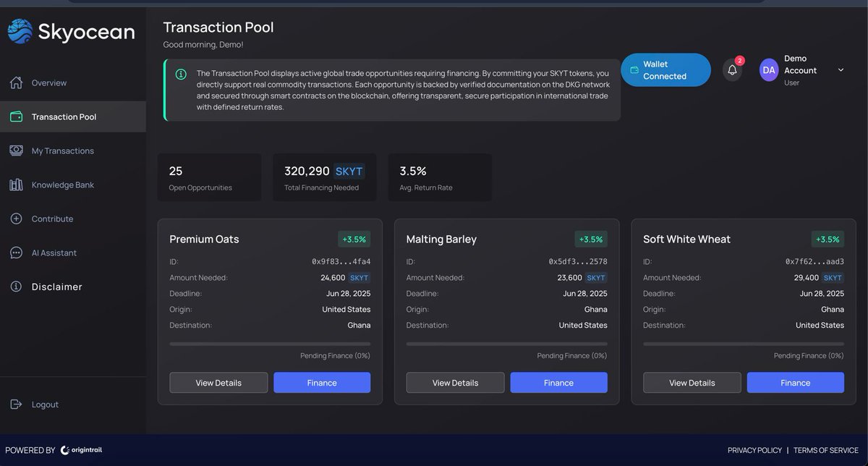Screen dimensions: 868x466
Task: Click the +3.5% badge on Premium Oats
Action: pos(354,239)
